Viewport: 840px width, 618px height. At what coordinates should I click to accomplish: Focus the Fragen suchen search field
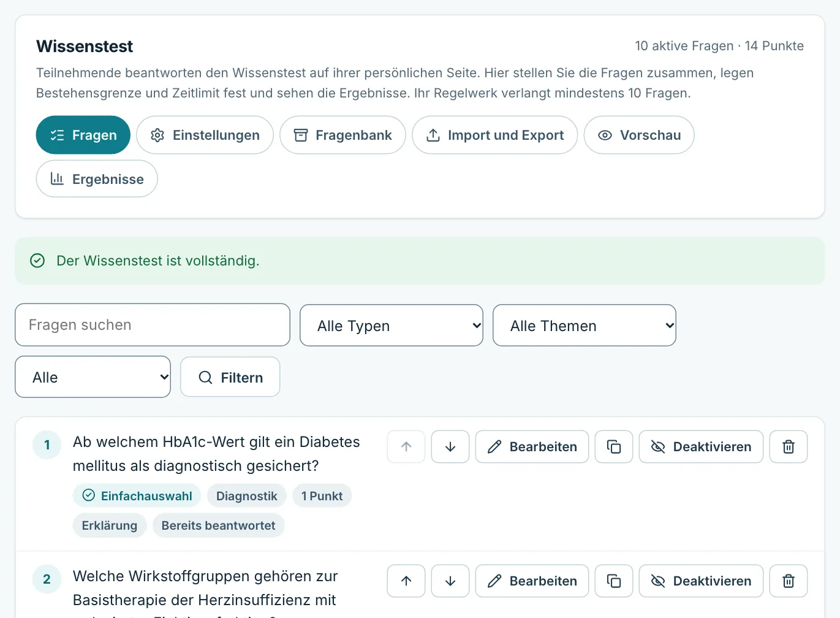pos(153,325)
